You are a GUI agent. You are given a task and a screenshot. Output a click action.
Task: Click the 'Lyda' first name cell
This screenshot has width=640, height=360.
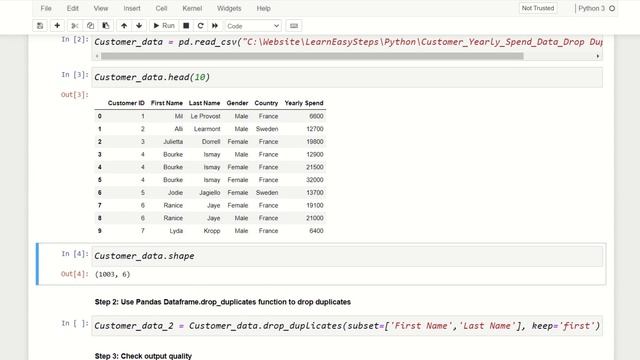point(176,231)
